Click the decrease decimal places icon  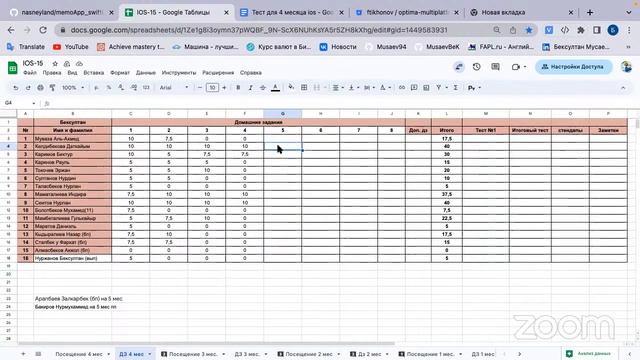[x=121, y=88]
